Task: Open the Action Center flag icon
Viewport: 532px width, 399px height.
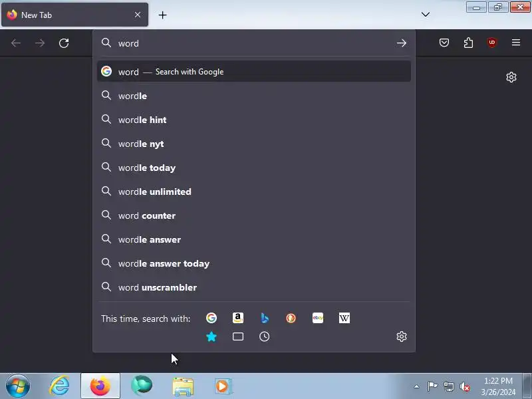Action: point(432,386)
